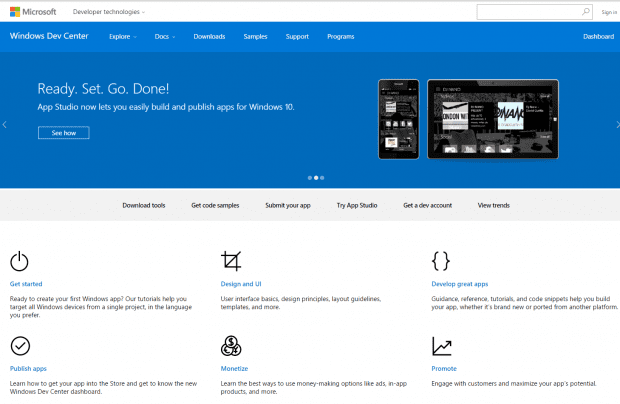Click the Monetize coins icon
Image resolution: width=620 pixels, height=404 pixels.
point(231,346)
